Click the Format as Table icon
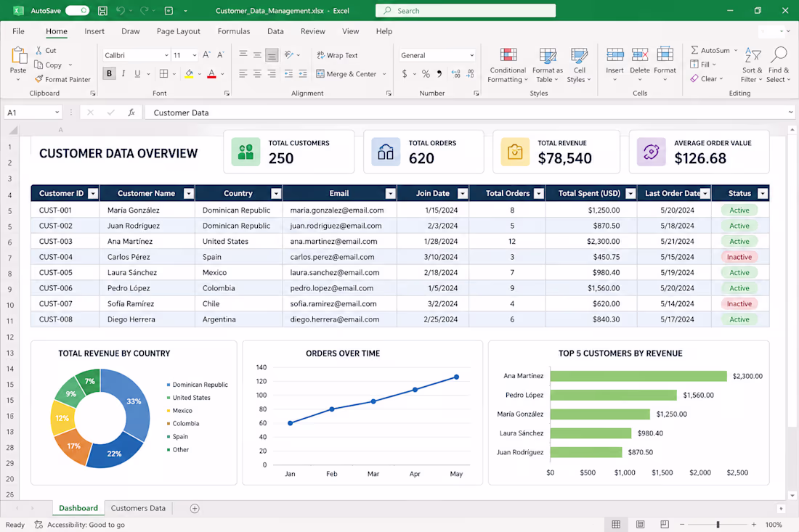 pyautogui.click(x=548, y=55)
